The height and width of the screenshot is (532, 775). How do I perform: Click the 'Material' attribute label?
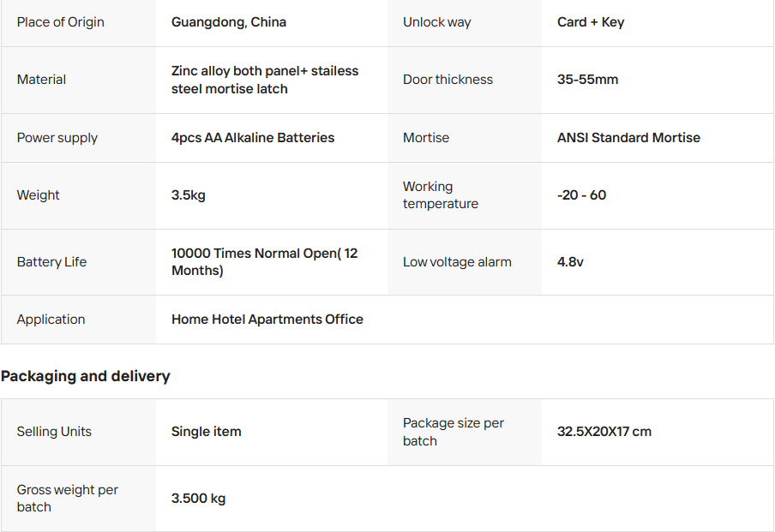(41, 80)
